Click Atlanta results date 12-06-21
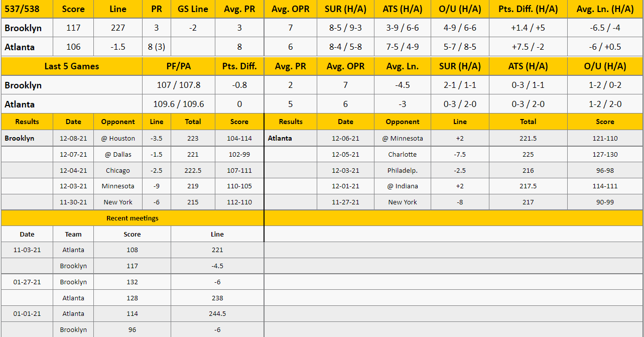The height and width of the screenshot is (337, 644). 345,138
